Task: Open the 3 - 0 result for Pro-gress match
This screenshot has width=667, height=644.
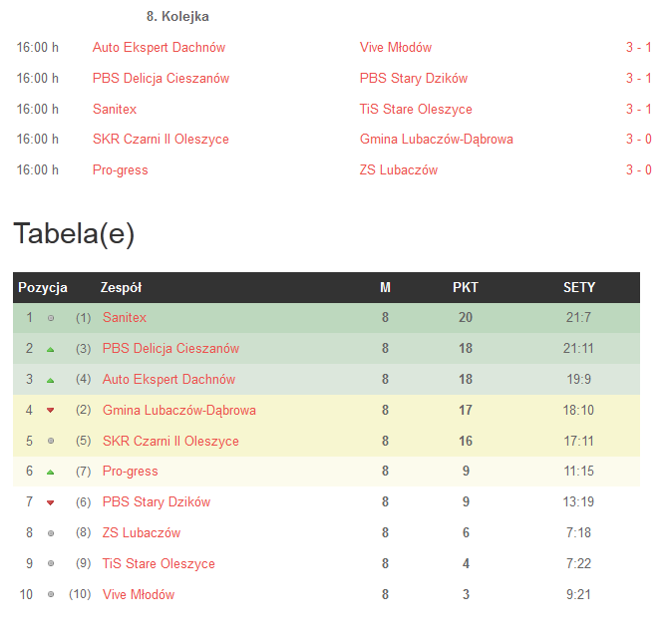Action: 638,170
